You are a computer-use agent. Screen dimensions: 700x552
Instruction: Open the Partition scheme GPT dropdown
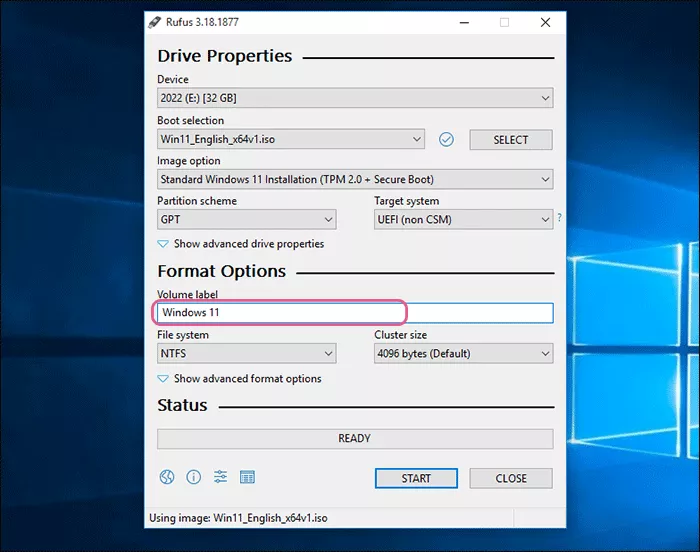point(246,220)
